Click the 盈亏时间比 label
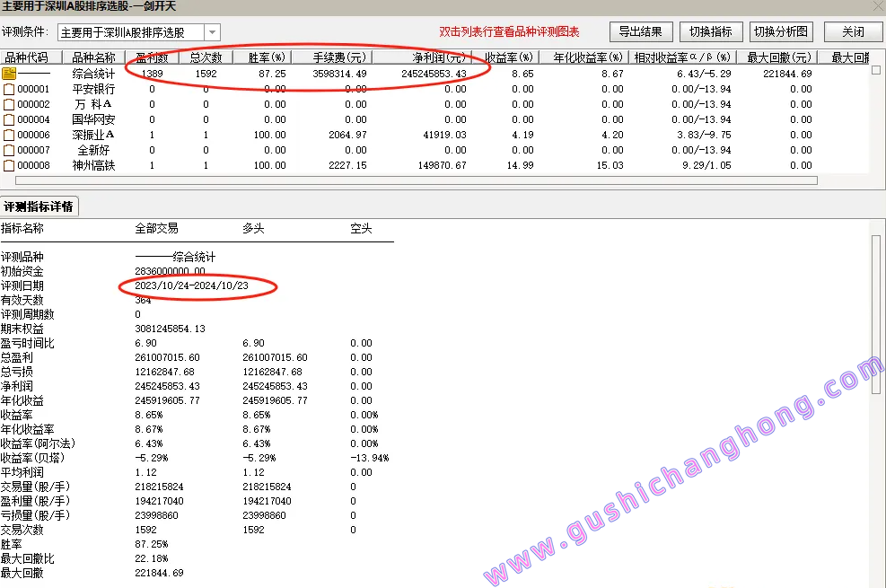The height and width of the screenshot is (588, 886). pos(28,344)
